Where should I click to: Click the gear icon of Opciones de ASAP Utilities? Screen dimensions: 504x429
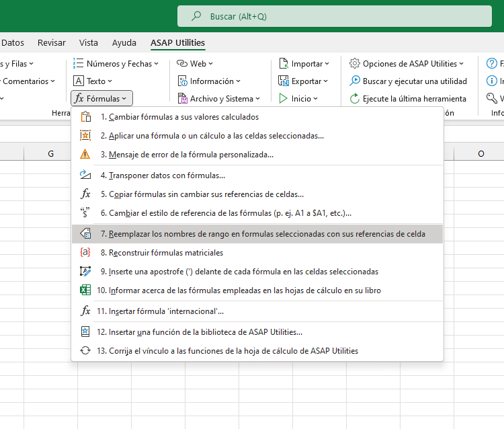tap(355, 63)
